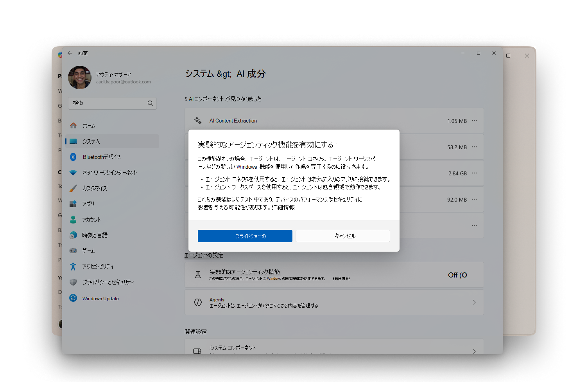Open the ゲーム sidebar item
Viewport: 588px width, 382px height.
pyautogui.click(x=112, y=251)
